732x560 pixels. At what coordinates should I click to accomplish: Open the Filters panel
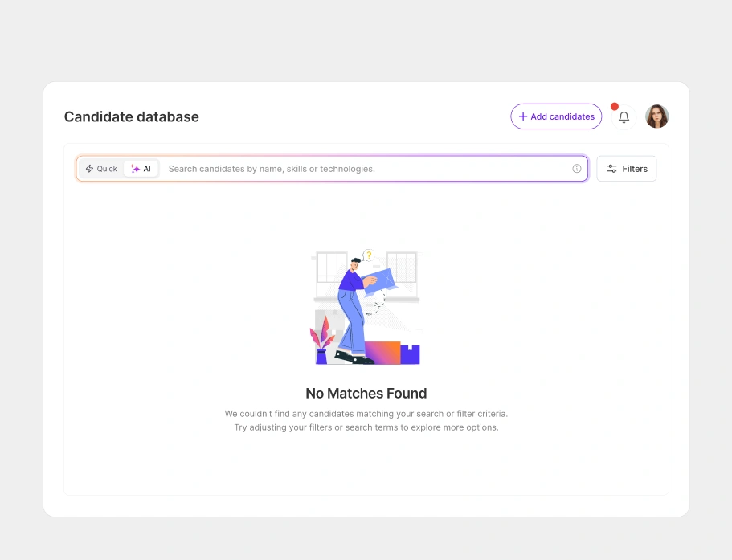pyautogui.click(x=627, y=169)
